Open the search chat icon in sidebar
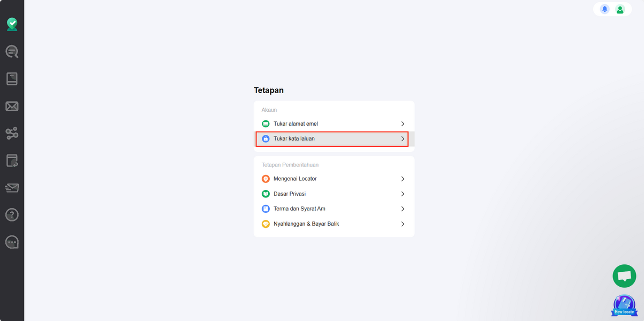Viewport: 644px width, 321px height. pyautogui.click(x=12, y=51)
